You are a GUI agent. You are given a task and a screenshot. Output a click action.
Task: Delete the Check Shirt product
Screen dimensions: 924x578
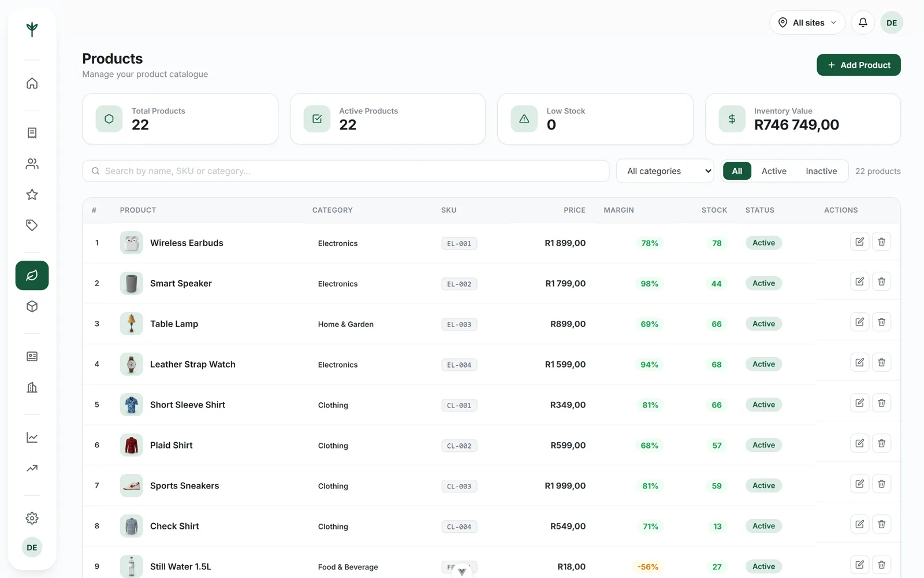pyautogui.click(x=881, y=524)
